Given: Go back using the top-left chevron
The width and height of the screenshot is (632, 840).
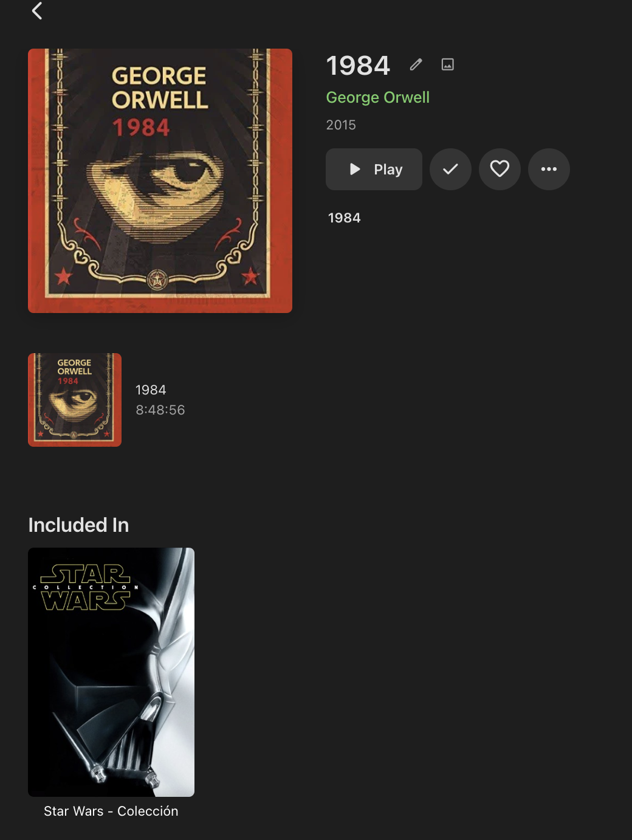Looking at the screenshot, I should 37,10.
